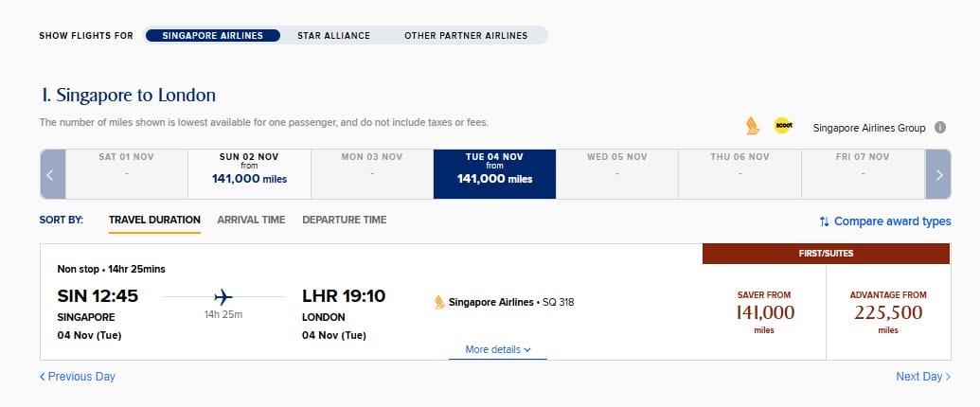Viewport: 980px width, 407px height.
Task: Click the left arrow of date carousel
Action: click(x=52, y=174)
